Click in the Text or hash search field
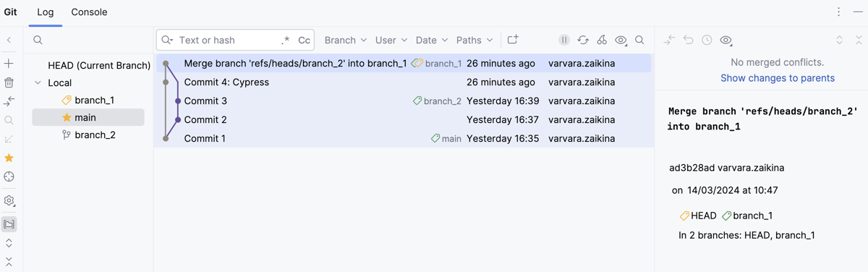Image resolution: width=868 pixels, height=272 pixels. pos(227,41)
